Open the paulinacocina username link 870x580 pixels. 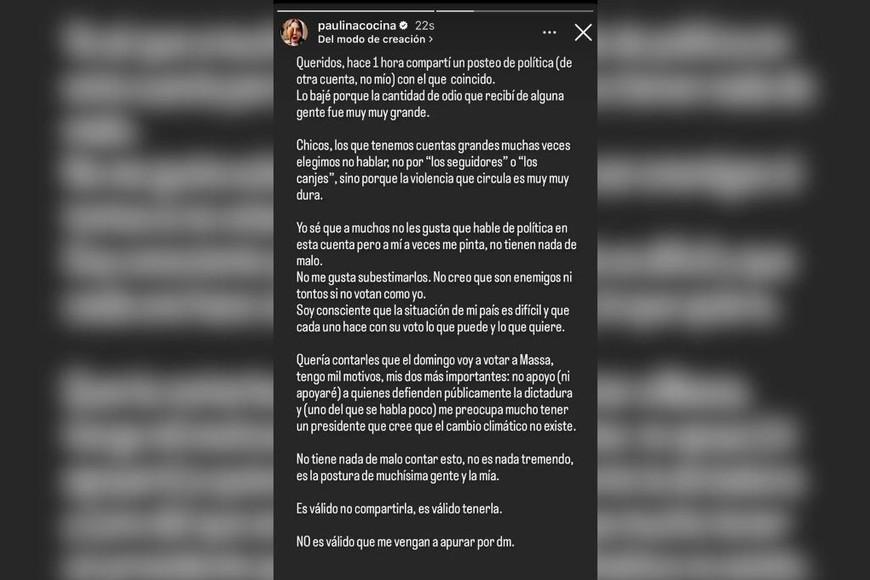point(357,26)
